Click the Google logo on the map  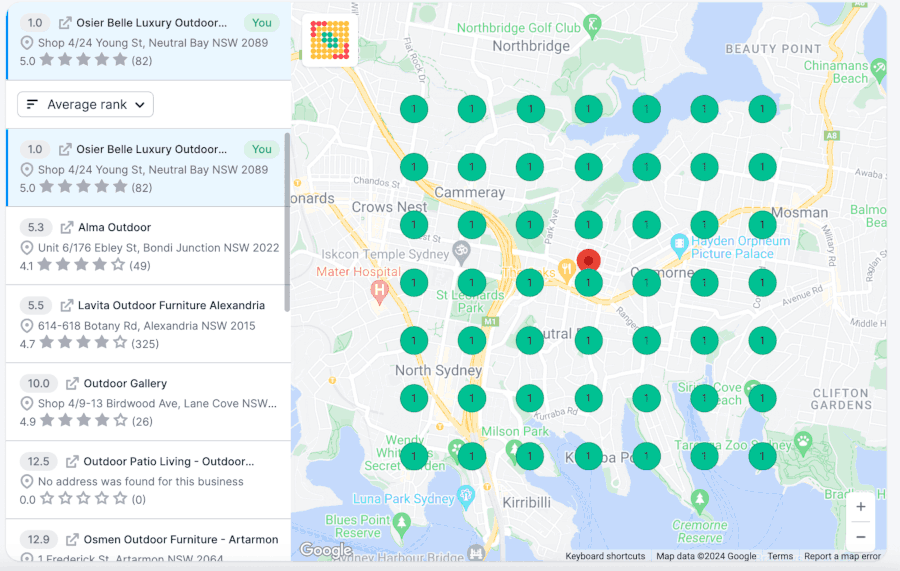(x=325, y=550)
